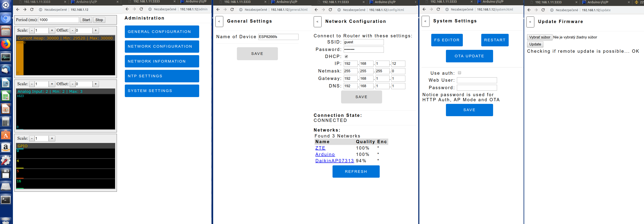Viewport: 644px width, 224px height.
Task: Click the browser back arrow in the /update window
Action: tap(529, 10)
